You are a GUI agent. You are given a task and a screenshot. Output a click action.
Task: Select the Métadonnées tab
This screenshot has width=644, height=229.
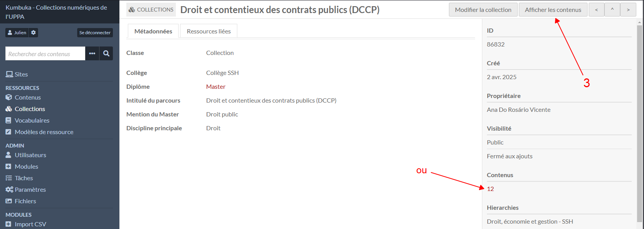153,32
